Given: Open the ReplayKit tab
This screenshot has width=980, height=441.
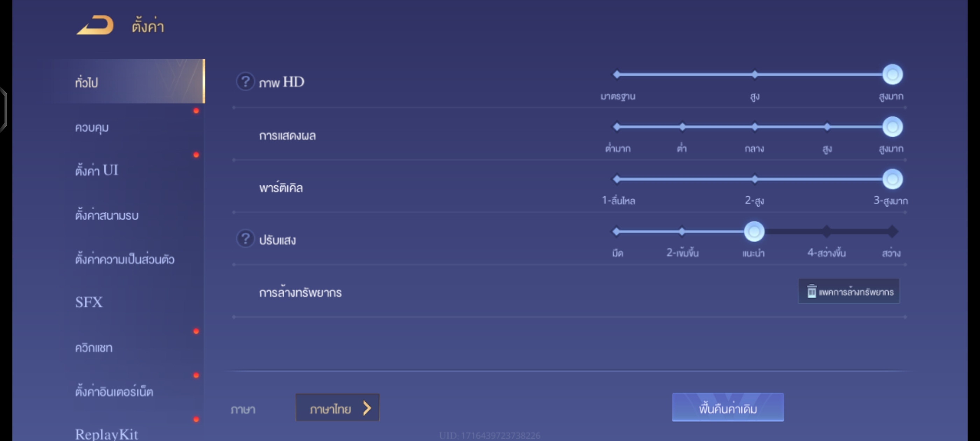Looking at the screenshot, I should pyautogui.click(x=106, y=434).
